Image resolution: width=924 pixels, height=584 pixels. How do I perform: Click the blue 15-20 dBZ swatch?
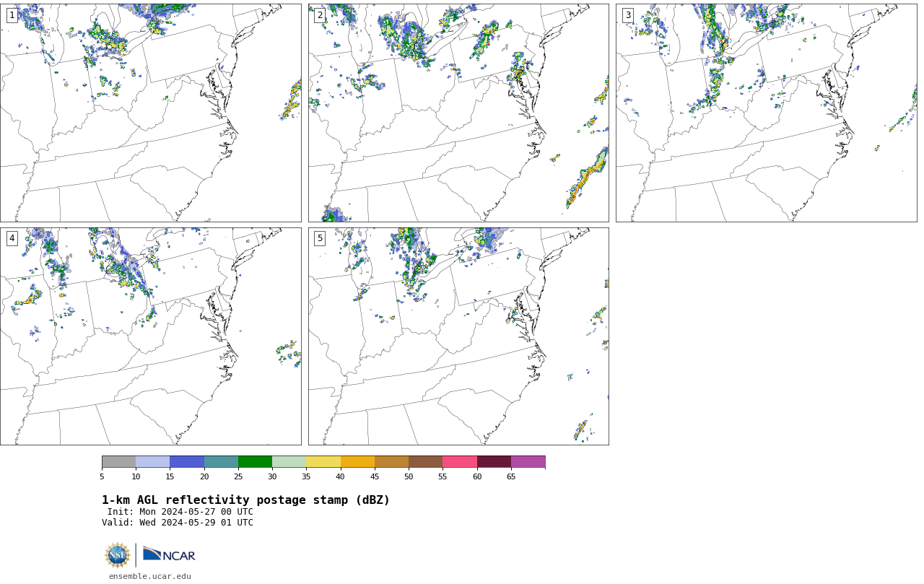187,462
